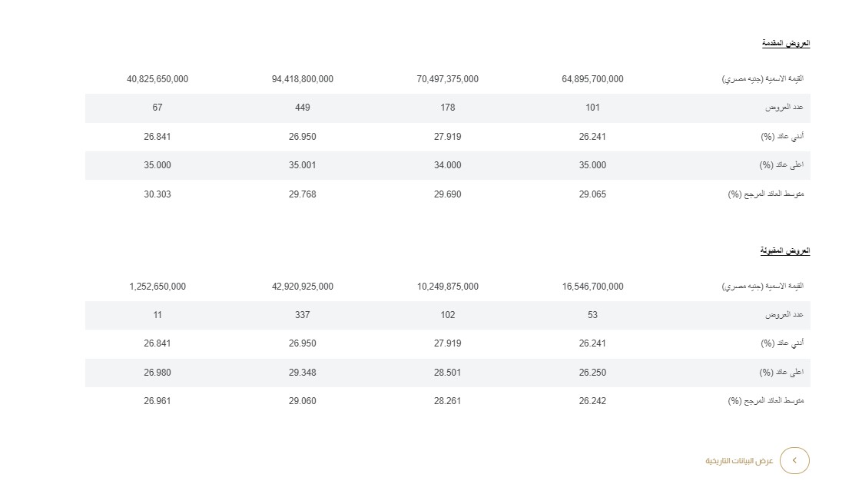
Task: Click the 64,895,700,000 value
Action: pos(593,79)
